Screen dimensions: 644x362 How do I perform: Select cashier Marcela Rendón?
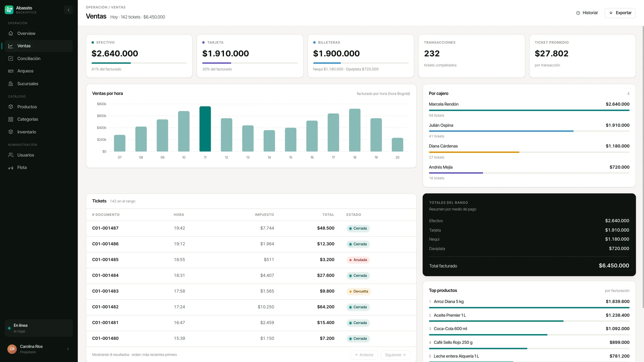(x=529, y=109)
